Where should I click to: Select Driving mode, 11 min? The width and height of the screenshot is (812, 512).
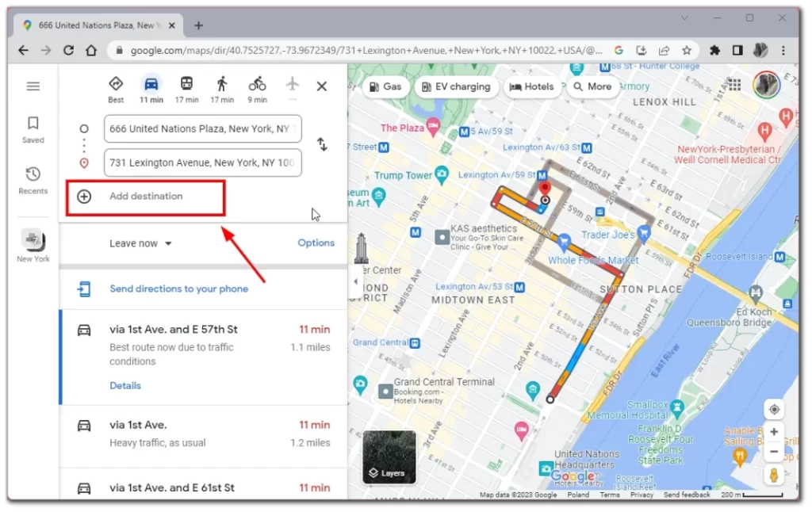coord(151,90)
